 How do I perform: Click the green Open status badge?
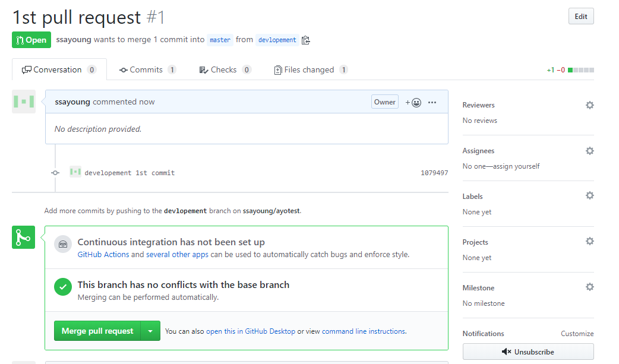coord(31,40)
